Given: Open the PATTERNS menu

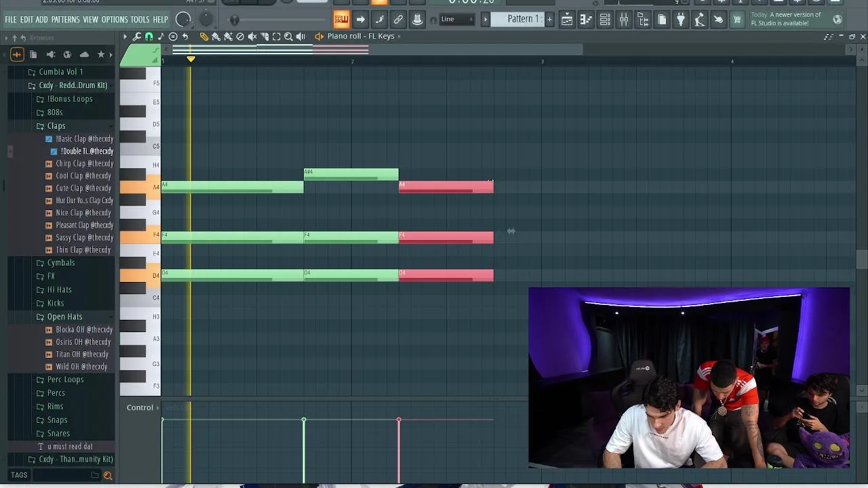Looking at the screenshot, I should (66, 20).
